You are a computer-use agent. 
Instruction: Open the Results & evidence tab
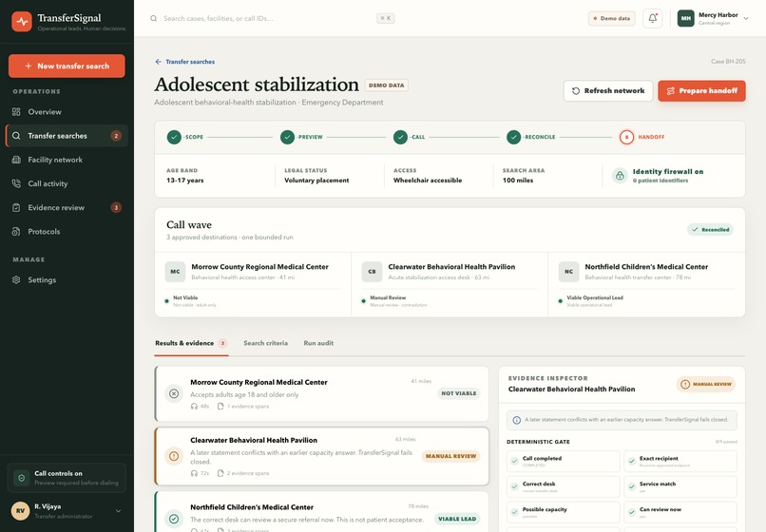[x=191, y=344]
